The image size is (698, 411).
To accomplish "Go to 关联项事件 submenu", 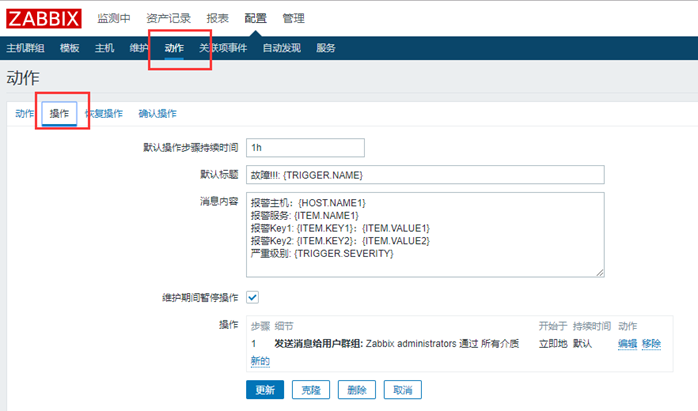I will [x=223, y=48].
